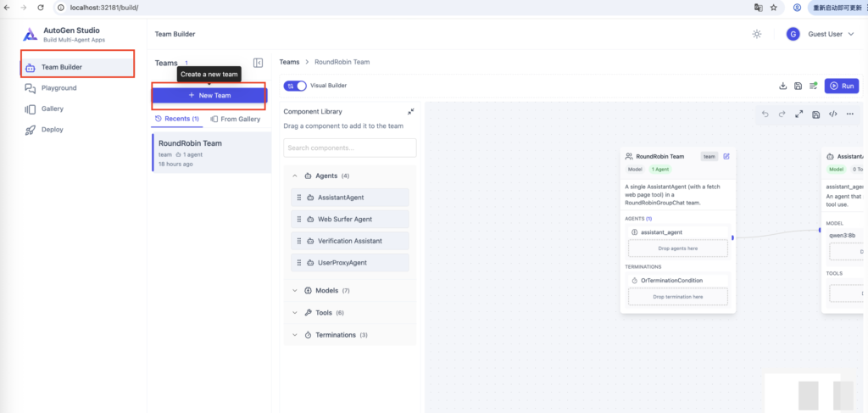Switch to the Recents tab
The image size is (868, 413).
[x=177, y=119]
